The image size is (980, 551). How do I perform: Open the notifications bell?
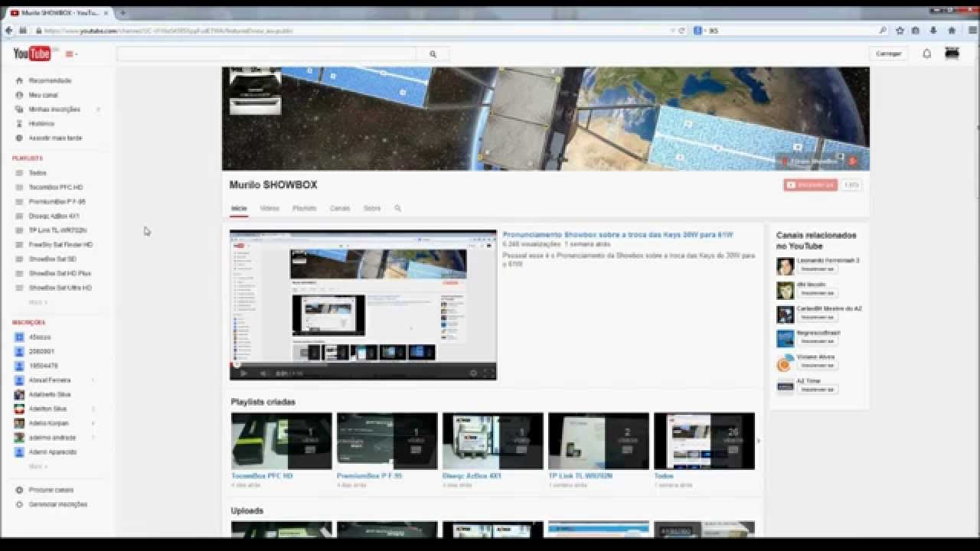coord(926,54)
